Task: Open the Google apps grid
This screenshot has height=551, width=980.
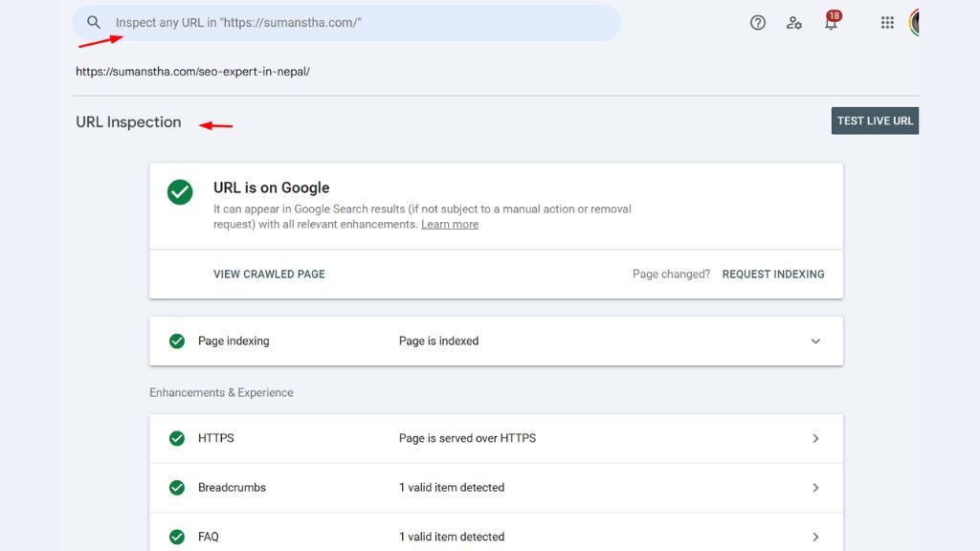Action: coord(887,23)
